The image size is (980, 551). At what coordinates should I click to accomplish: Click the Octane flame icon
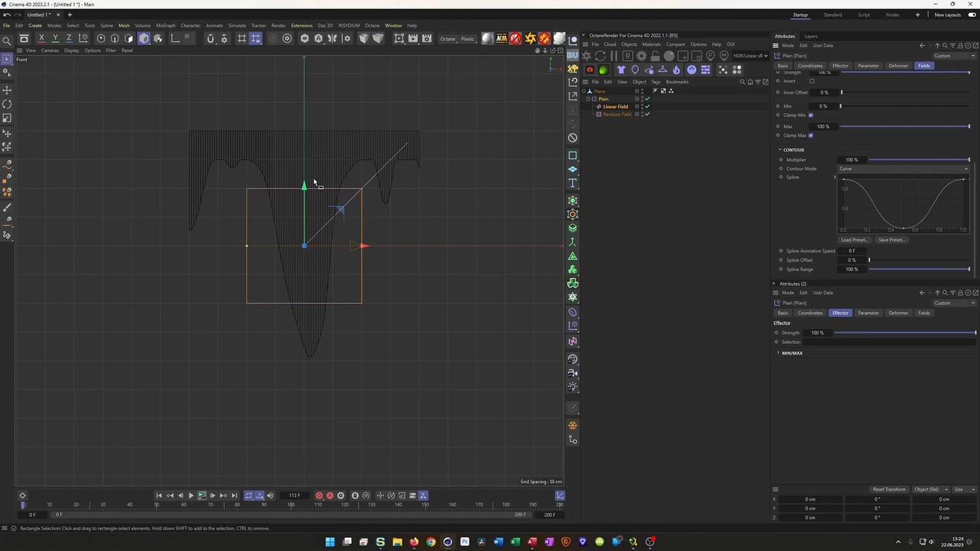(x=676, y=70)
